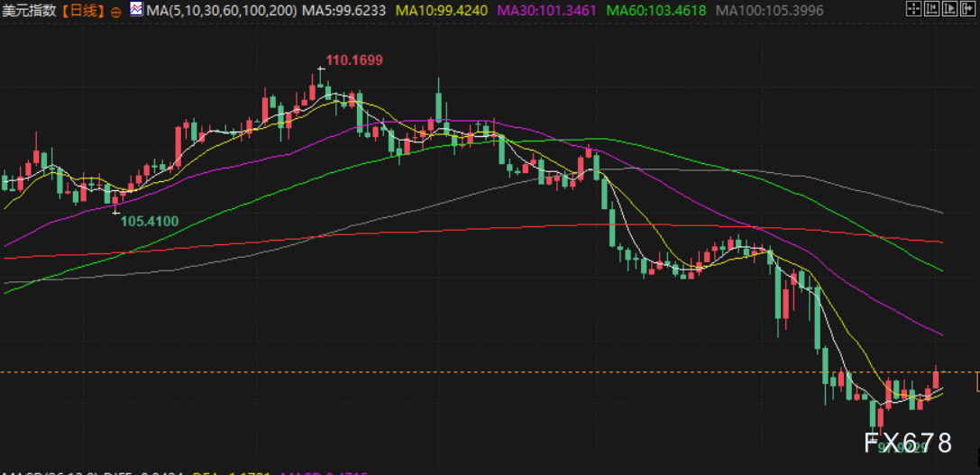The height and width of the screenshot is (475, 980).
Task: Click the FX678 watermark logo
Action: pos(907,443)
